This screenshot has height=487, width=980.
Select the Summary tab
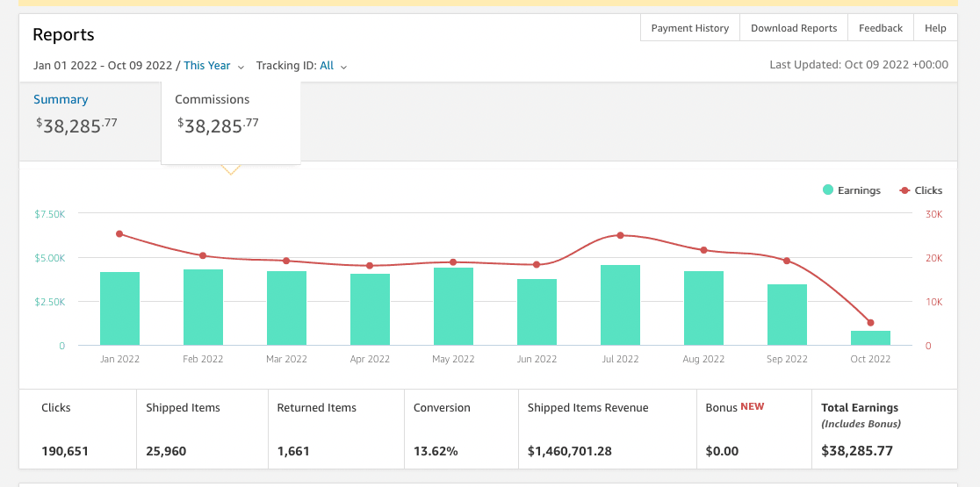61,100
